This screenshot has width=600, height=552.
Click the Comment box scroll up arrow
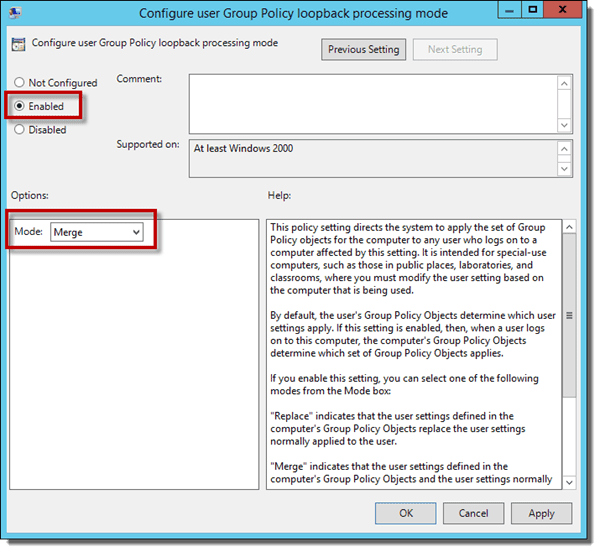pyautogui.click(x=564, y=83)
